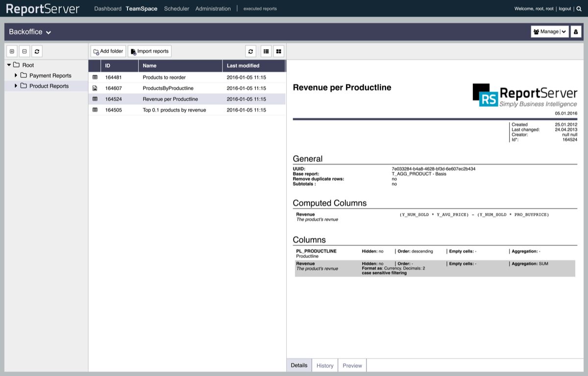Select the Revenue per Productline row

tap(187, 99)
